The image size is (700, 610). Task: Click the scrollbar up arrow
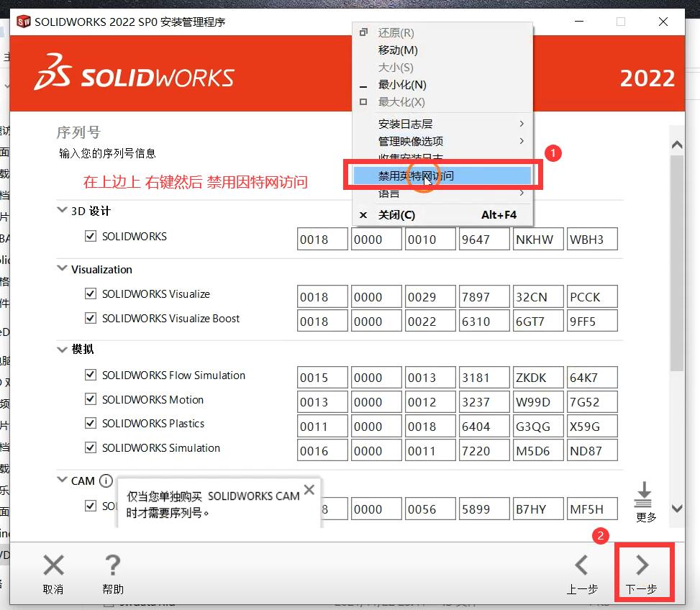pyautogui.click(x=677, y=145)
